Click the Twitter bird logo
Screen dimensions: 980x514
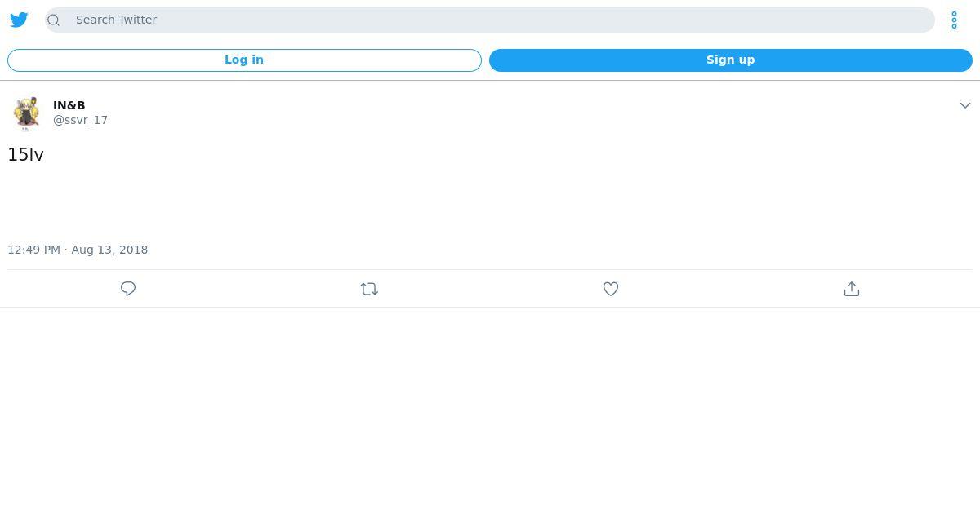19,20
